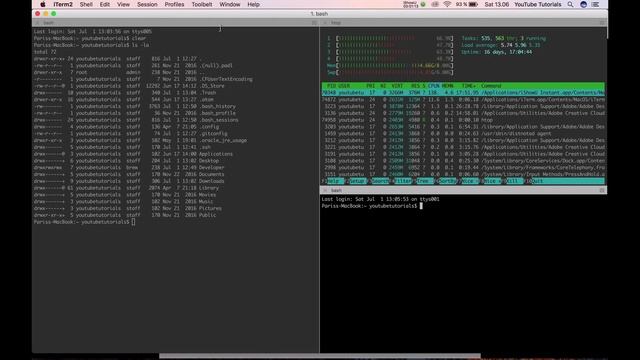Click the Sat 13.06 clock
The image size is (640, 360).
pos(497,4)
